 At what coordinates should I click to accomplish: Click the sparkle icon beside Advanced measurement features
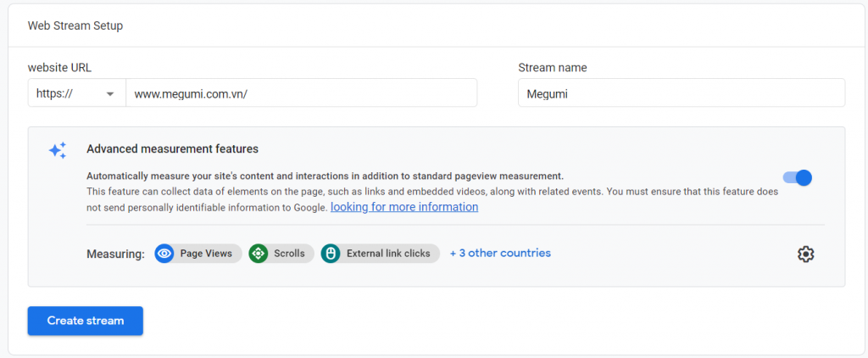(x=58, y=150)
